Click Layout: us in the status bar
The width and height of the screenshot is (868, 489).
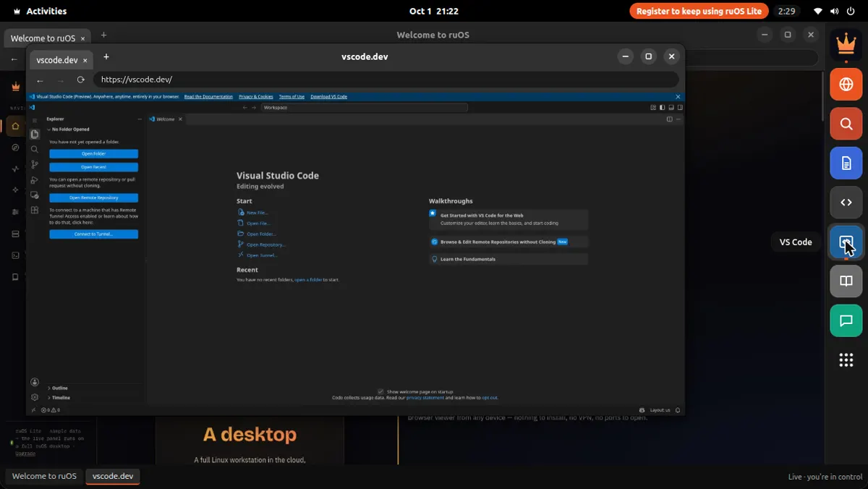(x=660, y=410)
